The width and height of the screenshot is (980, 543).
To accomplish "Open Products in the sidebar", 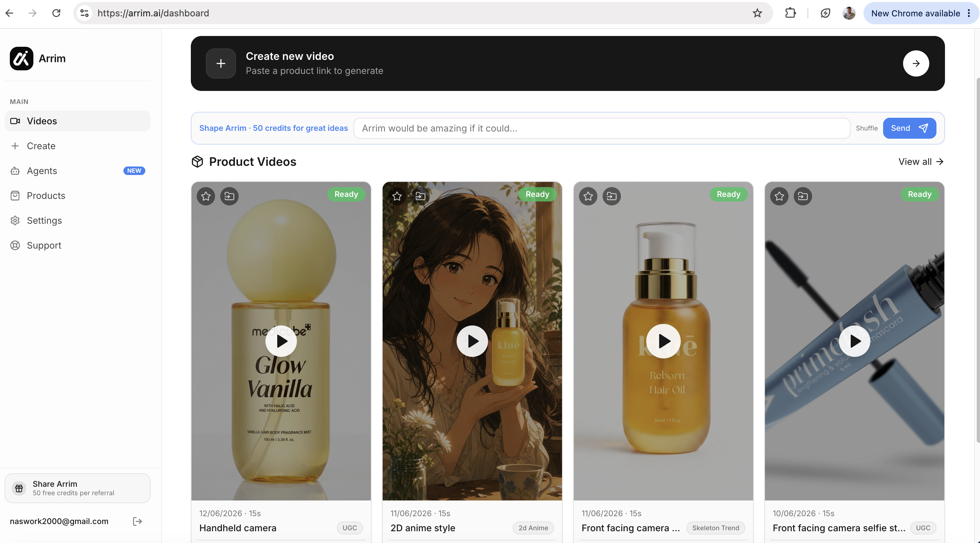I will [x=78, y=196].
